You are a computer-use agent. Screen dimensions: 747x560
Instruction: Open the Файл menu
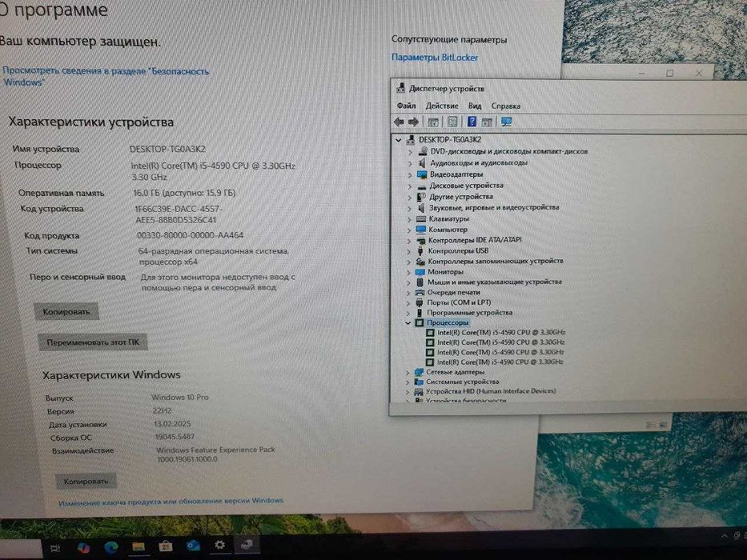pos(407,106)
